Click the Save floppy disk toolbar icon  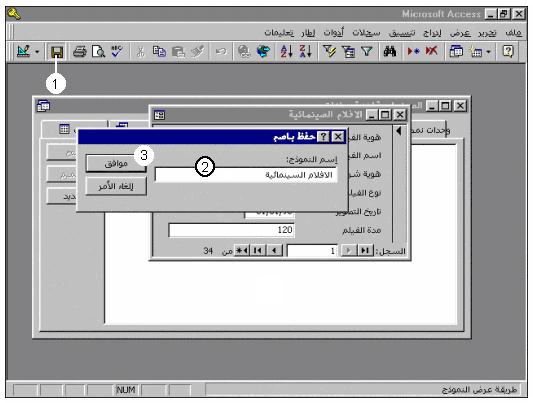coord(56,52)
